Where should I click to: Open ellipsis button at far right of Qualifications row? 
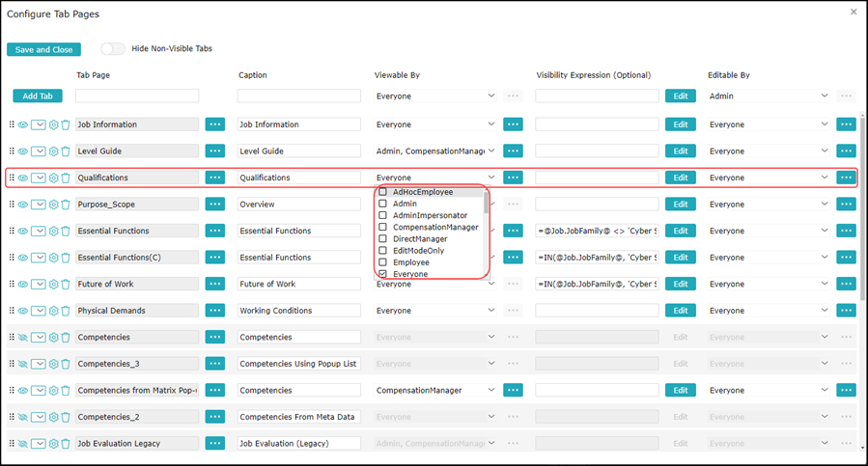[846, 178]
